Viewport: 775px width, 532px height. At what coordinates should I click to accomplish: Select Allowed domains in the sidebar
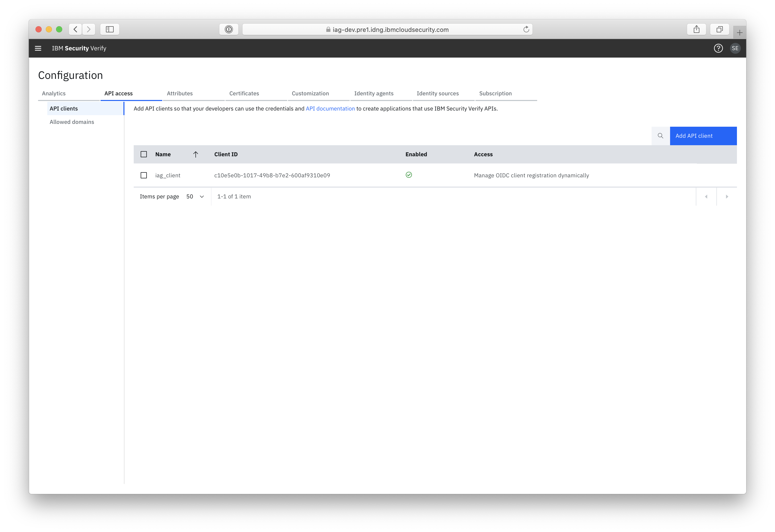pos(72,122)
